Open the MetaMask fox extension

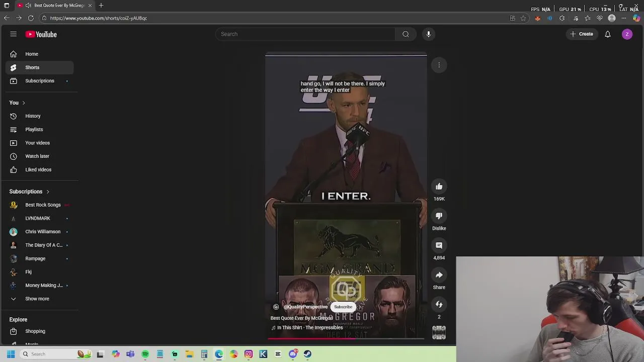click(537, 18)
